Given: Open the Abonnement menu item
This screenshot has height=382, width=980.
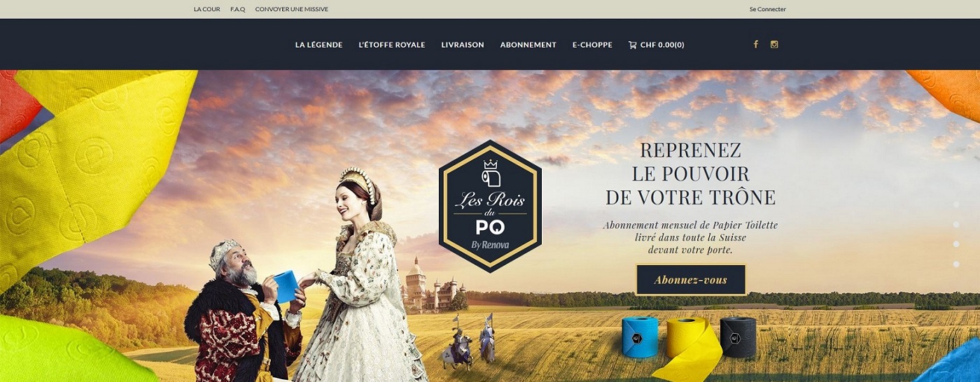Looking at the screenshot, I should click(528, 45).
